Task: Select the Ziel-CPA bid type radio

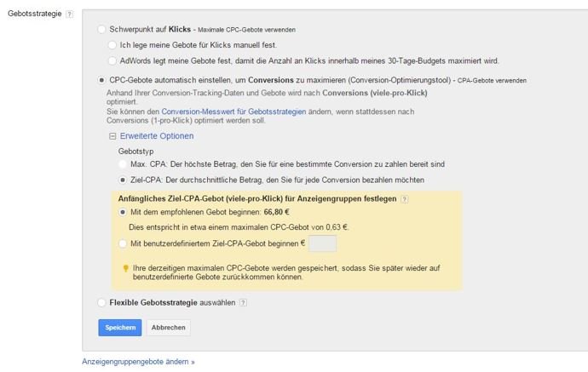Action: (122, 180)
